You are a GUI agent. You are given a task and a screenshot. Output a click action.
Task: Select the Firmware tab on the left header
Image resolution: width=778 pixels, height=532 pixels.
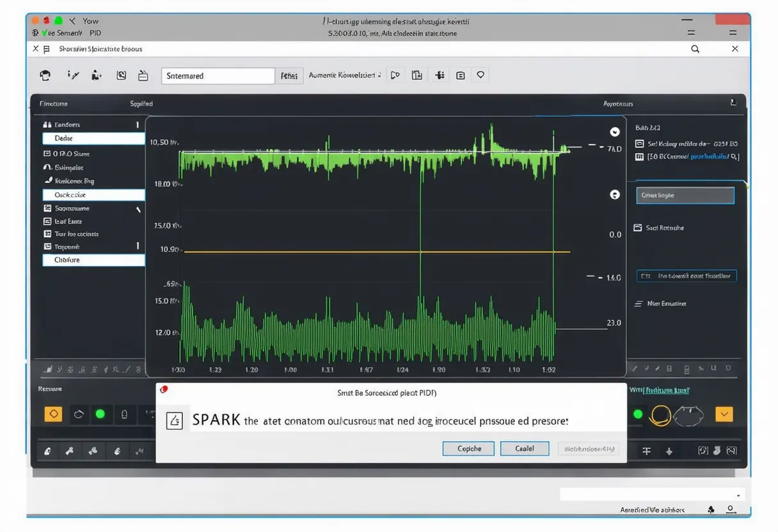pos(53,103)
